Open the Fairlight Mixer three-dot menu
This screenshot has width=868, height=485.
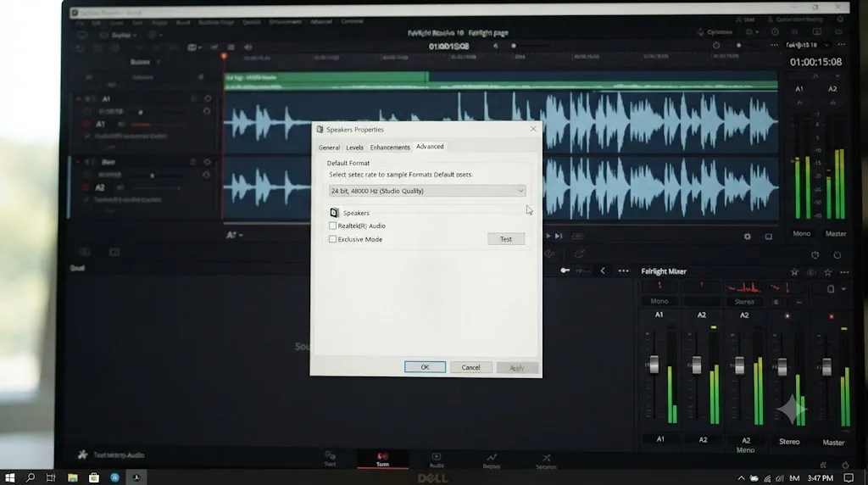point(844,272)
